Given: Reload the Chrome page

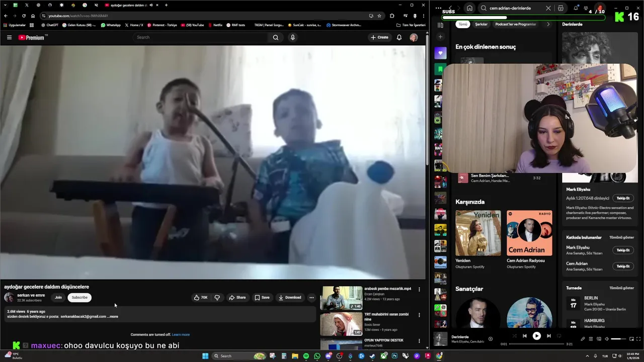Looking at the screenshot, I should [23, 16].
